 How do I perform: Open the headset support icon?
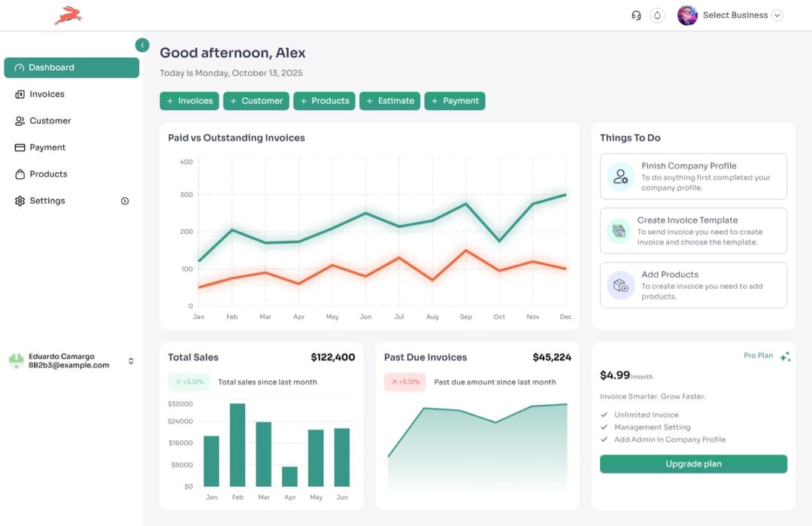click(636, 16)
